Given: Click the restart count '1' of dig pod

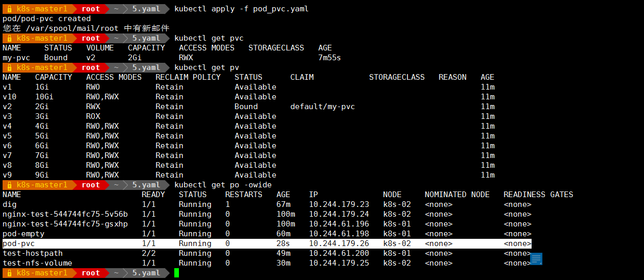Looking at the screenshot, I should (x=227, y=204).
